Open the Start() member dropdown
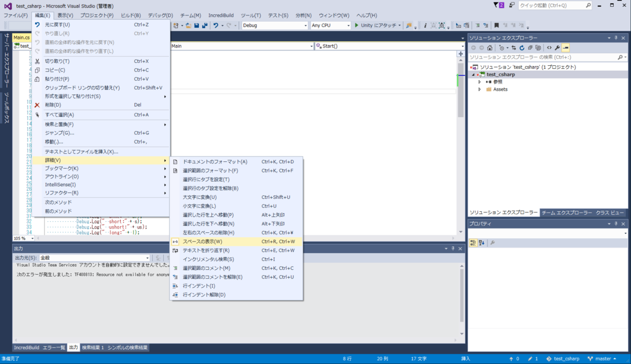Screen dimensions: 631x364 [x=389, y=46]
